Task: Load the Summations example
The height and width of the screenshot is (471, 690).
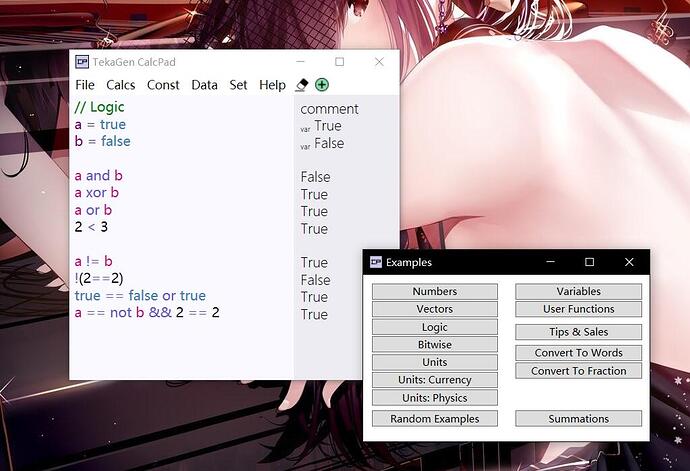Action: (x=579, y=419)
